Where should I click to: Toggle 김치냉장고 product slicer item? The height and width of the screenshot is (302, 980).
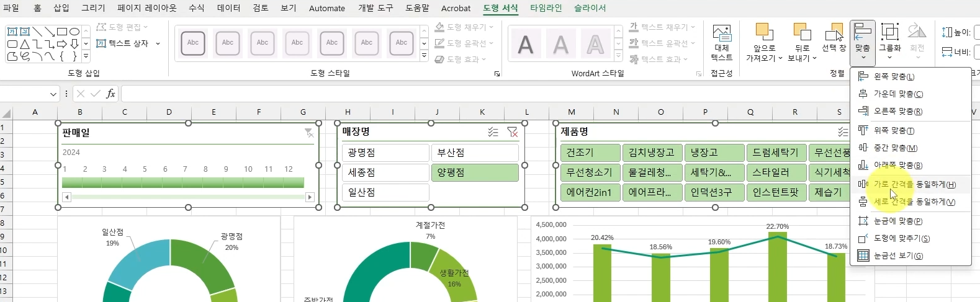point(652,153)
